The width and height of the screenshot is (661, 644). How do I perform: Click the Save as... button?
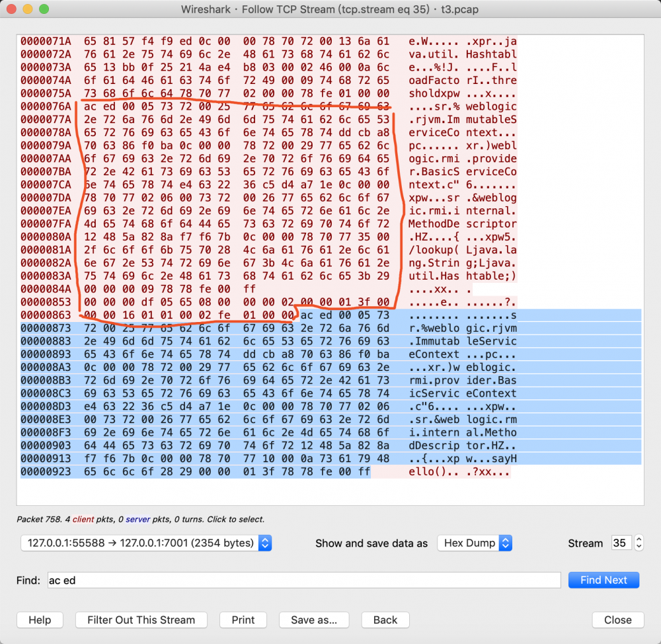click(x=314, y=620)
